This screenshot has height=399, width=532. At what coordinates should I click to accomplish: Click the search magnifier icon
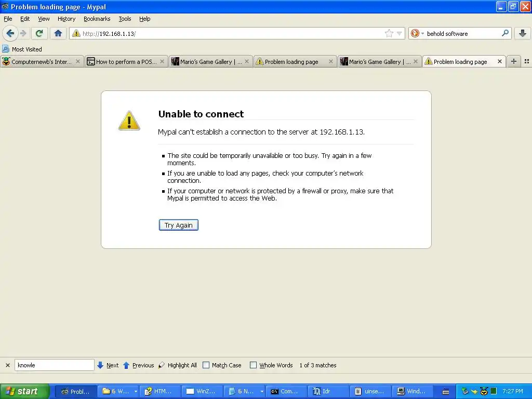tap(505, 33)
